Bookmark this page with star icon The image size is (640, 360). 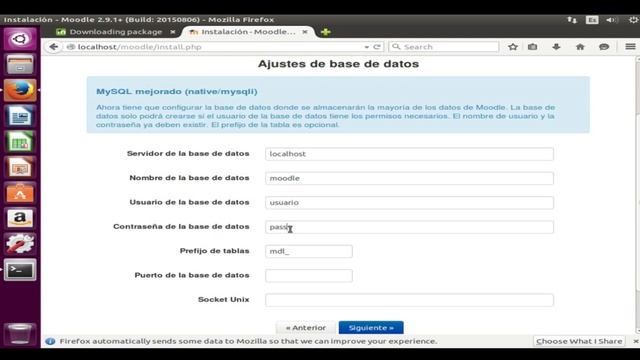(x=513, y=47)
